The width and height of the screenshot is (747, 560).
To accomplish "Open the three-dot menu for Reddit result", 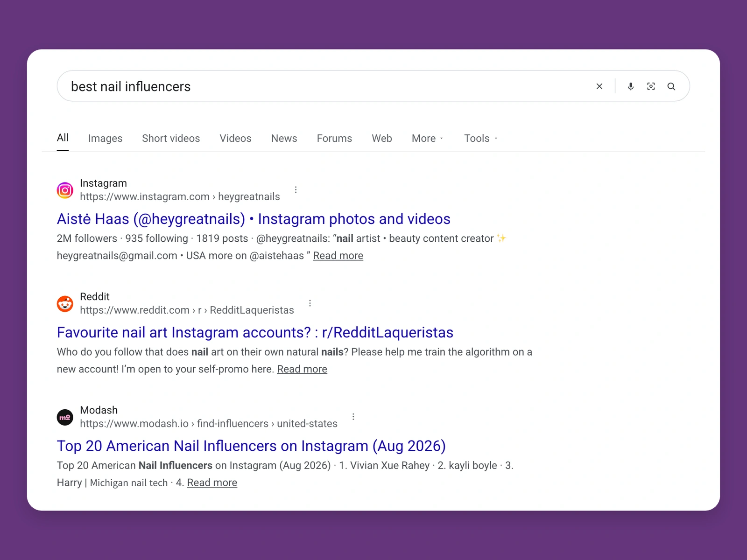I will [x=310, y=303].
